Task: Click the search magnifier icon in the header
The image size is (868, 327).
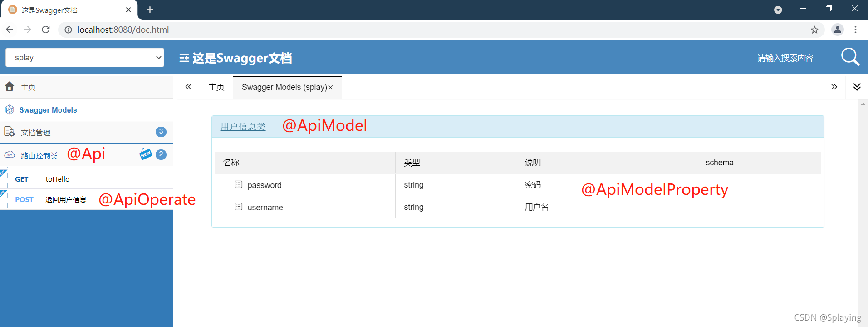Action: click(850, 57)
